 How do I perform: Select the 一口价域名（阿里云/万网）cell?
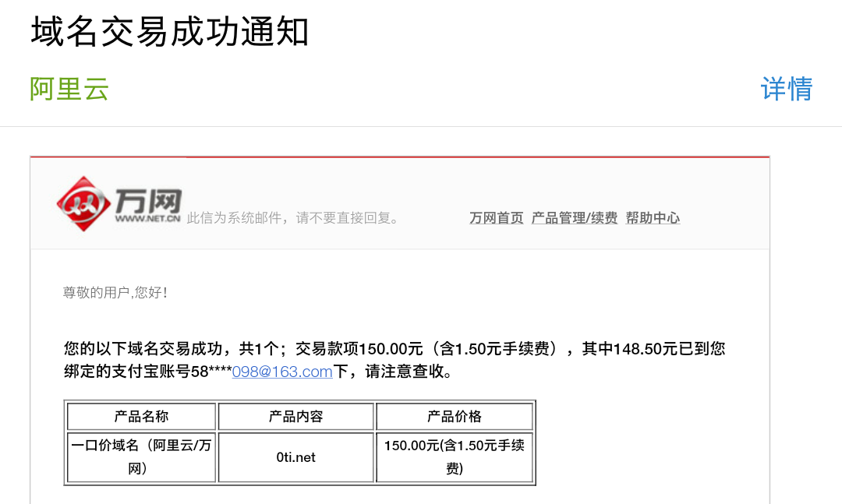[141, 457]
